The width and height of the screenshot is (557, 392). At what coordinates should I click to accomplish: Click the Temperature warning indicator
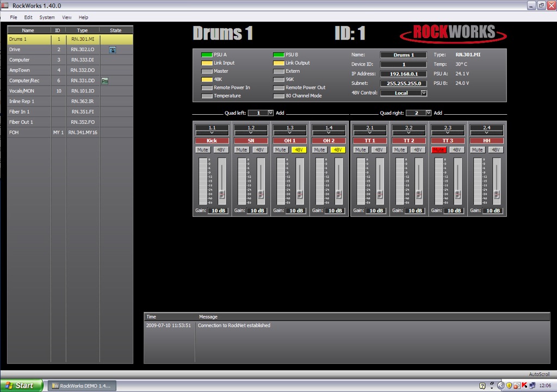(x=207, y=96)
